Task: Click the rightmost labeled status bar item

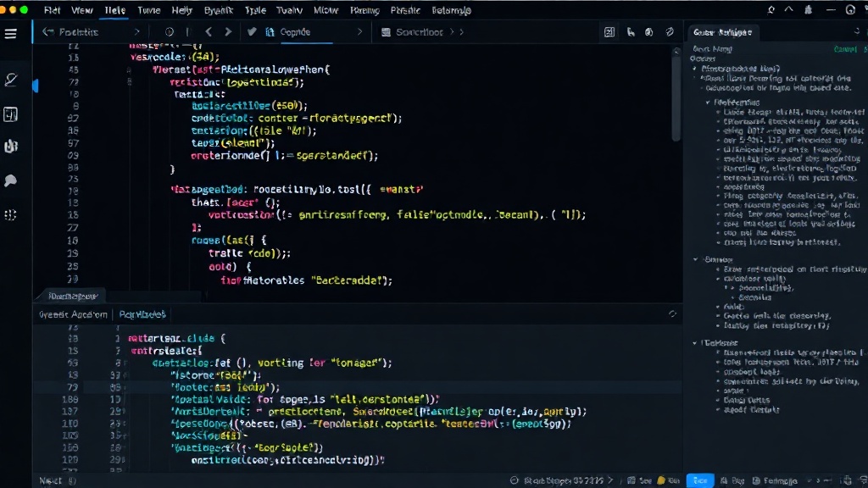Action: pos(776,481)
